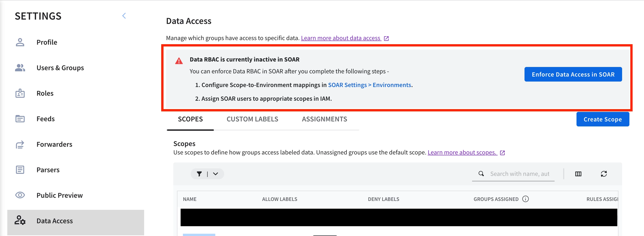Click the filter funnel icon
644x236 pixels.
pos(199,174)
